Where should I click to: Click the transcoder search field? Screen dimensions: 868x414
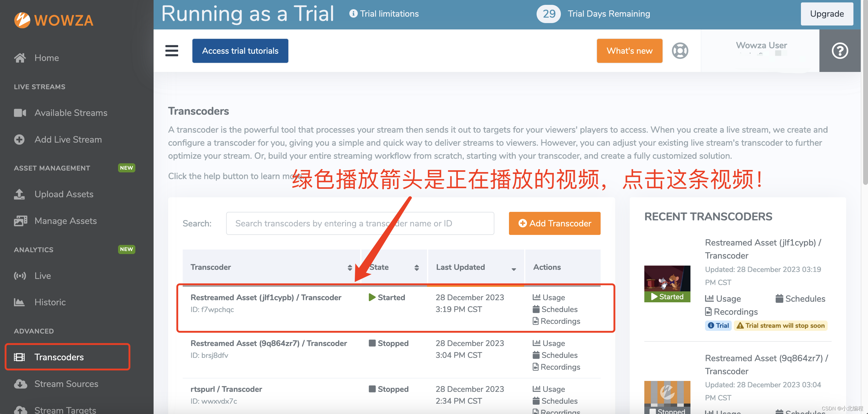click(360, 223)
